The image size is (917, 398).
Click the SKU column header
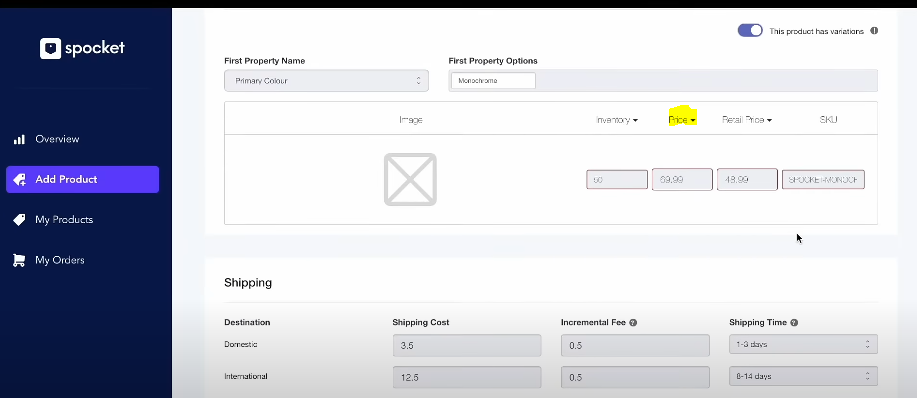coord(828,120)
